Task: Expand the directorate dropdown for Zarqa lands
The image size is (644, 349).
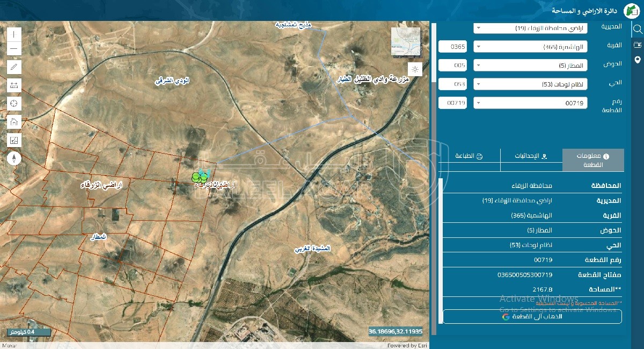Action: (x=530, y=28)
